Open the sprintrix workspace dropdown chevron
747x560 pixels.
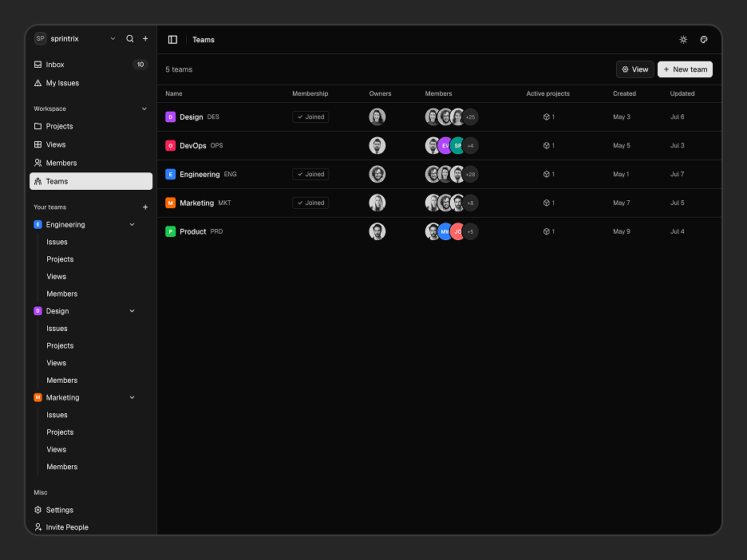click(x=113, y=38)
